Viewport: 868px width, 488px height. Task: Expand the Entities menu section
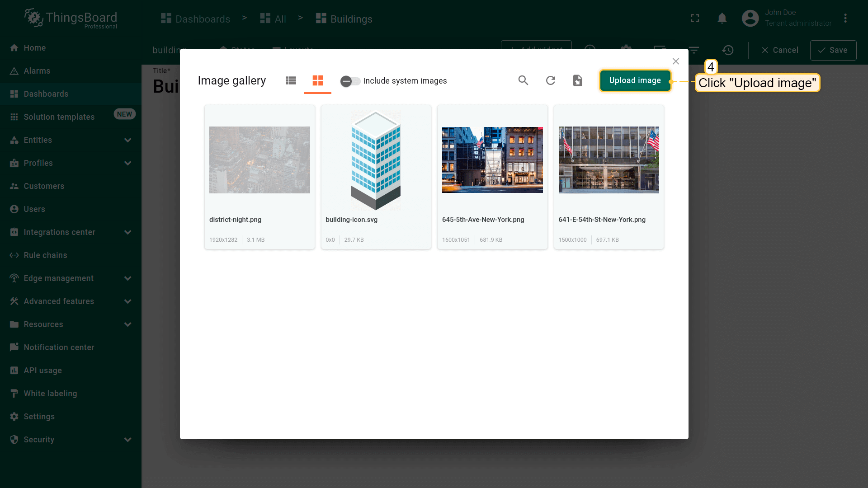click(127, 140)
